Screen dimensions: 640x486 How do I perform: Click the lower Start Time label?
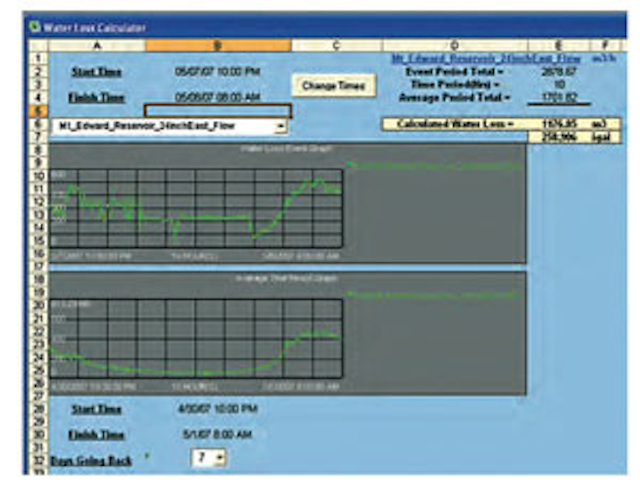tap(97, 409)
